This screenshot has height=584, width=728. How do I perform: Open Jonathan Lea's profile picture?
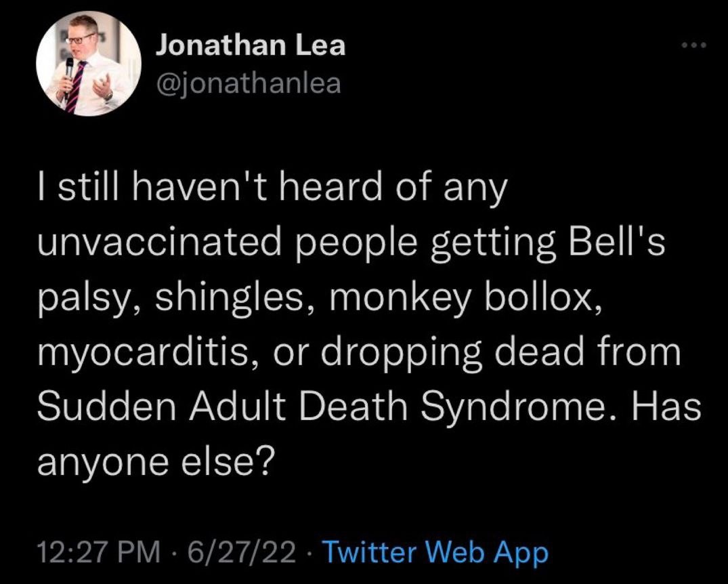click(x=89, y=64)
